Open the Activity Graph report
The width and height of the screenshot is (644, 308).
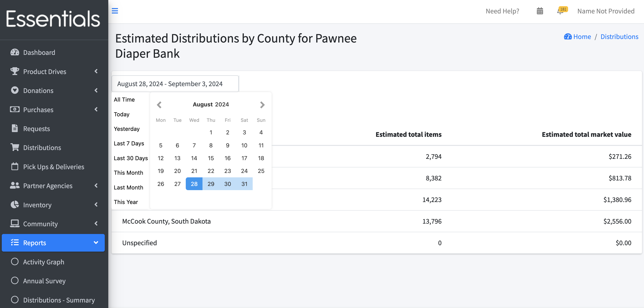pyautogui.click(x=53, y=262)
